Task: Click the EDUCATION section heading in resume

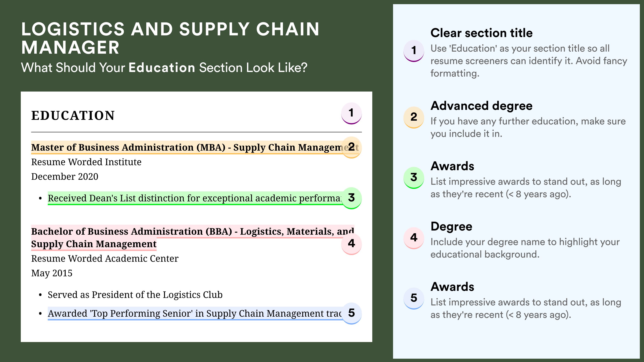Action: coord(73,115)
